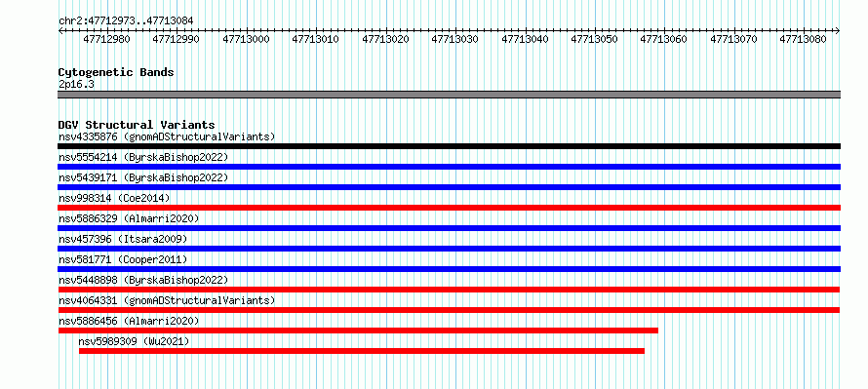Click the gray 2p16.3 cytogenetic band bar
Viewport: 868px width, 389px height.
point(449,95)
